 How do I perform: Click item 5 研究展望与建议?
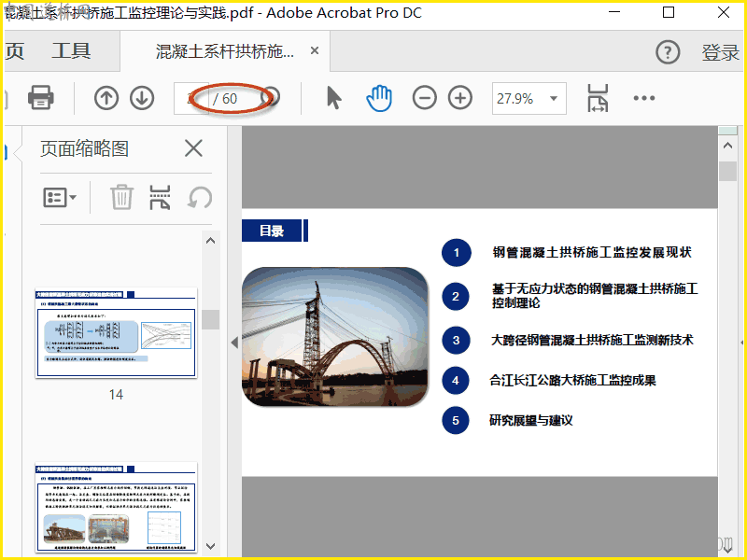tap(530, 421)
